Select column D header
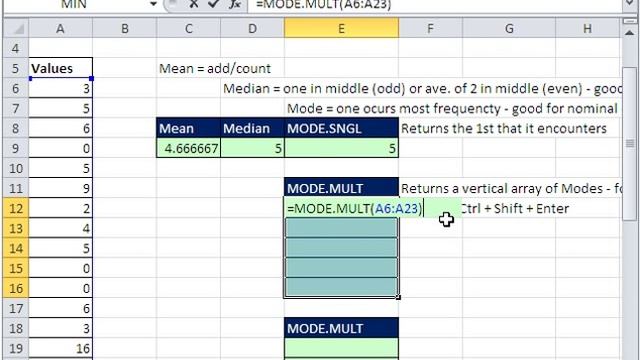 [x=252, y=29]
